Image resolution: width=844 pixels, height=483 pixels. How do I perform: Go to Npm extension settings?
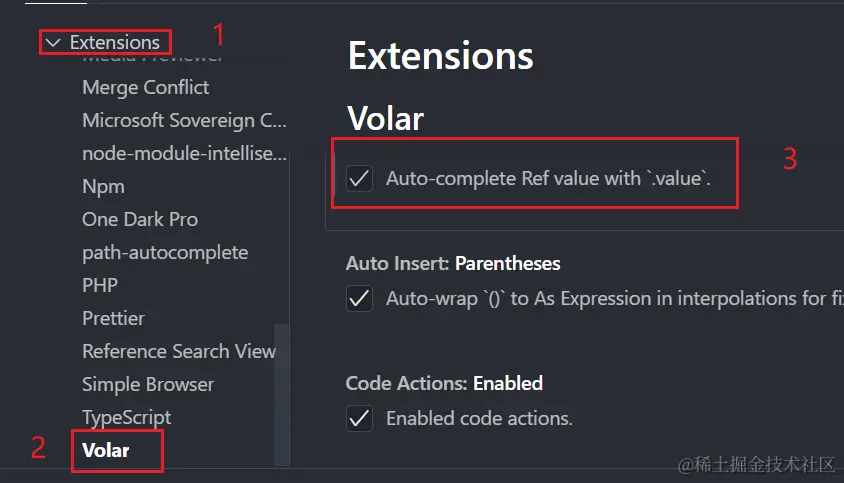pyautogui.click(x=103, y=186)
